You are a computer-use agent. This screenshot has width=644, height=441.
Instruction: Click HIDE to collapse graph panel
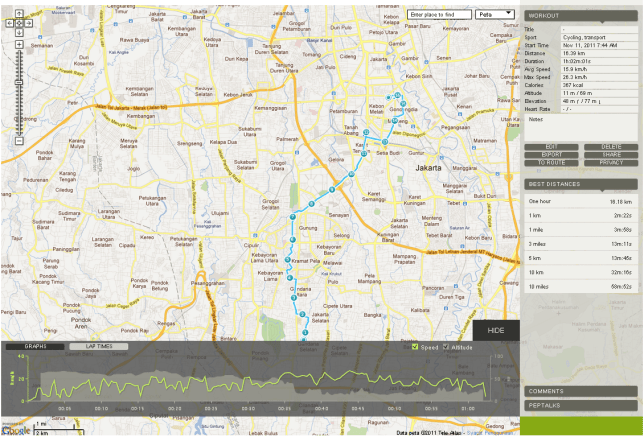tap(496, 331)
